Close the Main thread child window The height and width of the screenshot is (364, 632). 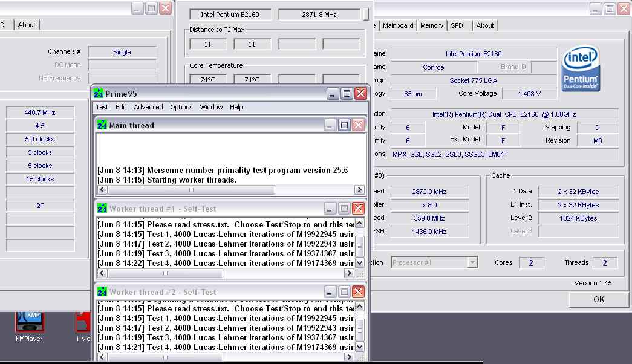click(x=358, y=125)
